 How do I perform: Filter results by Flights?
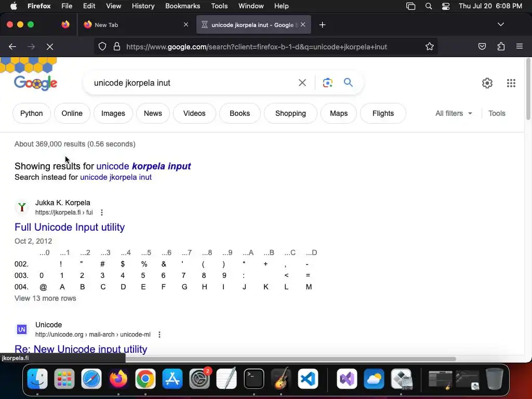point(383,113)
